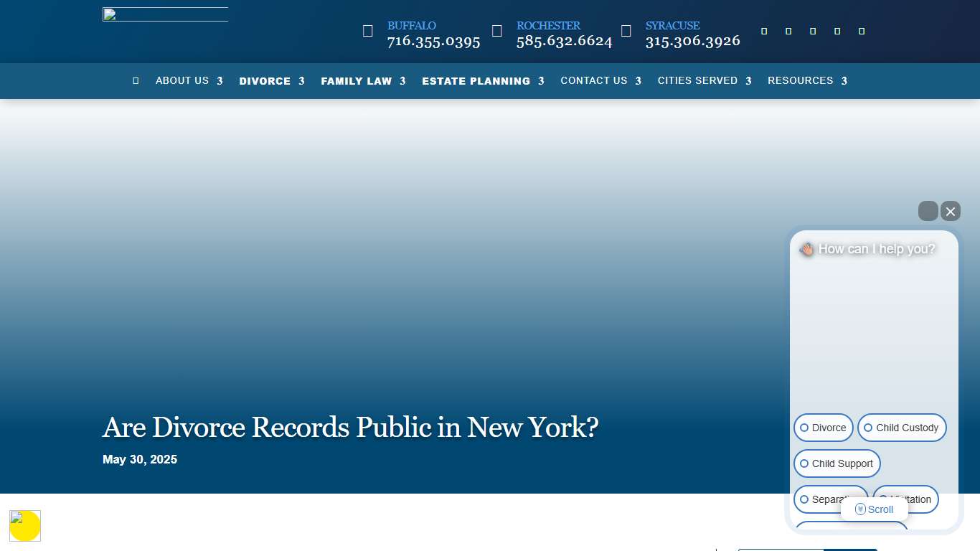Expand the DIVORCE navigation dropdown
Screen dimensions: 980x551
click(x=272, y=80)
